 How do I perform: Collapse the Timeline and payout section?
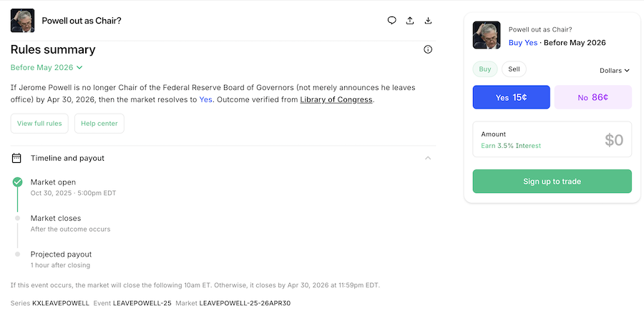point(428,158)
